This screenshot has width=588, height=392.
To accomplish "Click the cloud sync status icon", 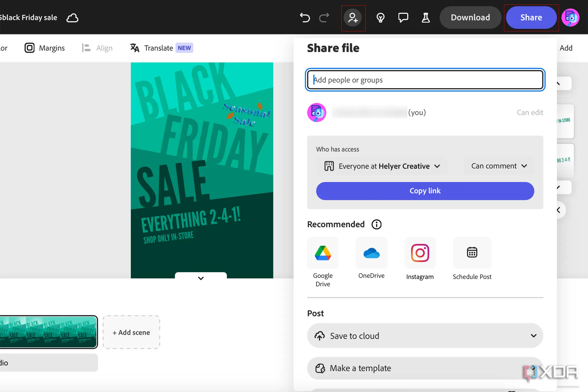I will pos(72,18).
